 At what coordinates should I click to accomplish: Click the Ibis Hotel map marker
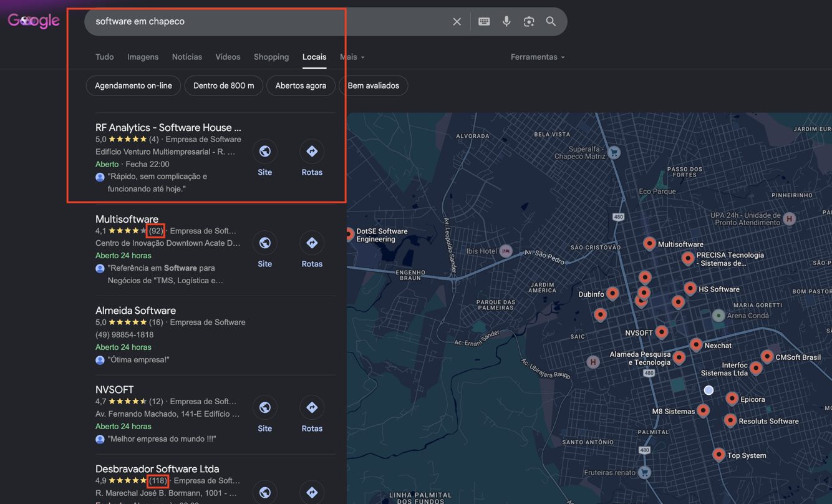506,251
